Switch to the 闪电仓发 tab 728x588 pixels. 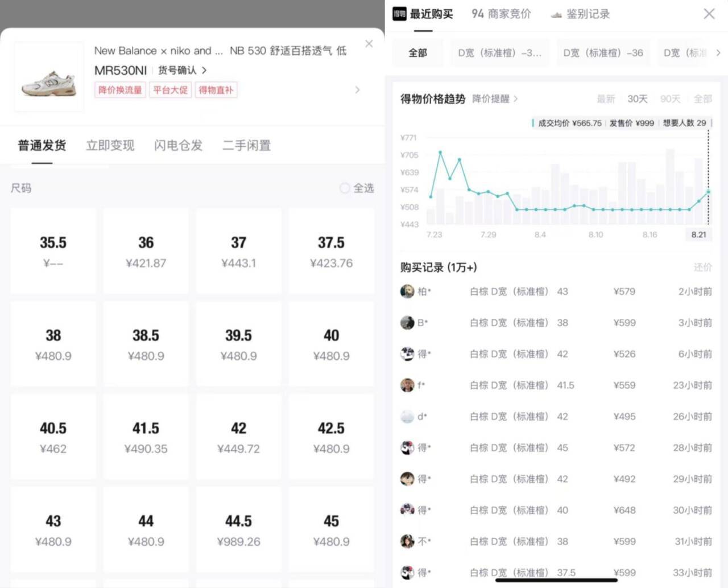(x=179, y=146)
